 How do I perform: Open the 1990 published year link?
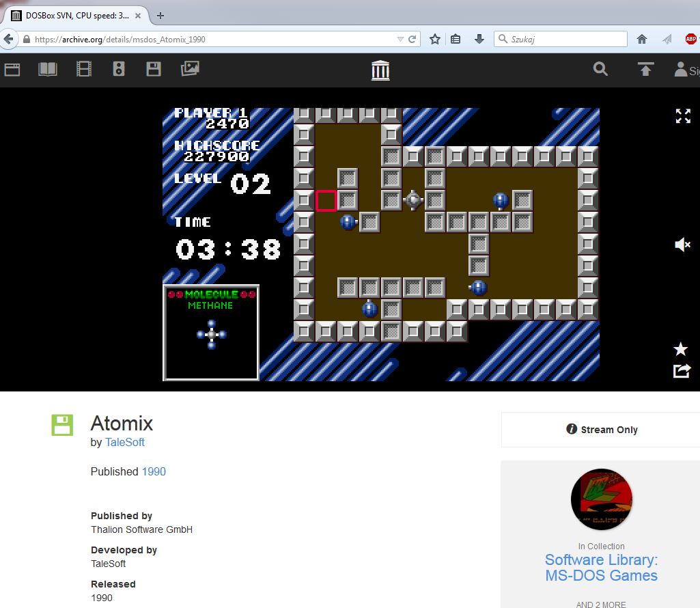coord(154,472)
